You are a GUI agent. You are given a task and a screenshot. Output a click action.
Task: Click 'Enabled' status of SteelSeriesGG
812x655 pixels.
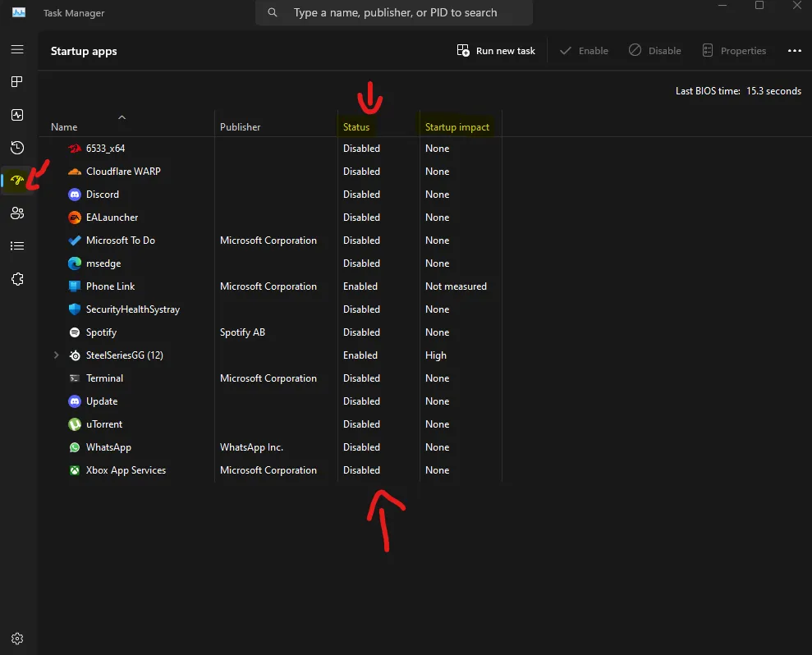pos(360,355)
